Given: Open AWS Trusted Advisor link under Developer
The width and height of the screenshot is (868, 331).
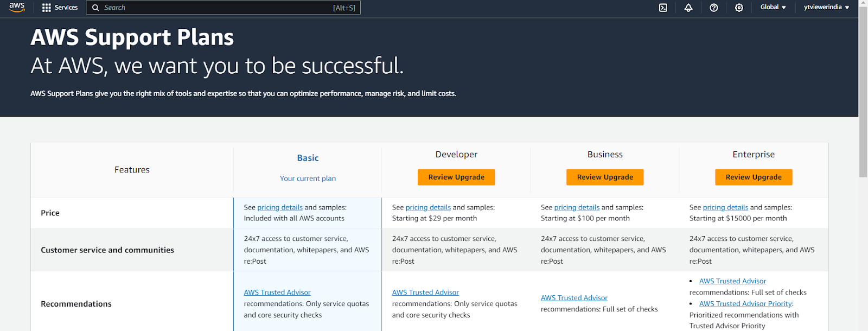Looking at the screenshot, I should [x=425, y=292].
